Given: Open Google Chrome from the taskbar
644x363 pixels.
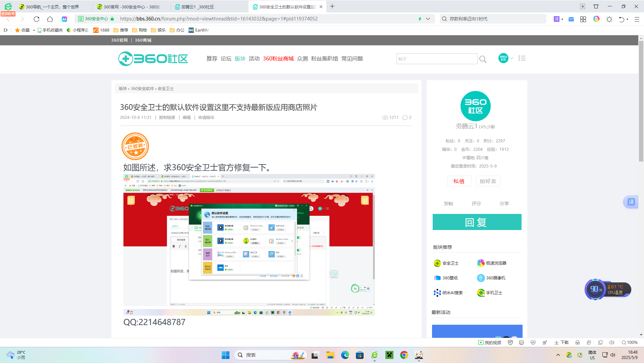Looking at the screenshot, I should [x=404, y=355].
